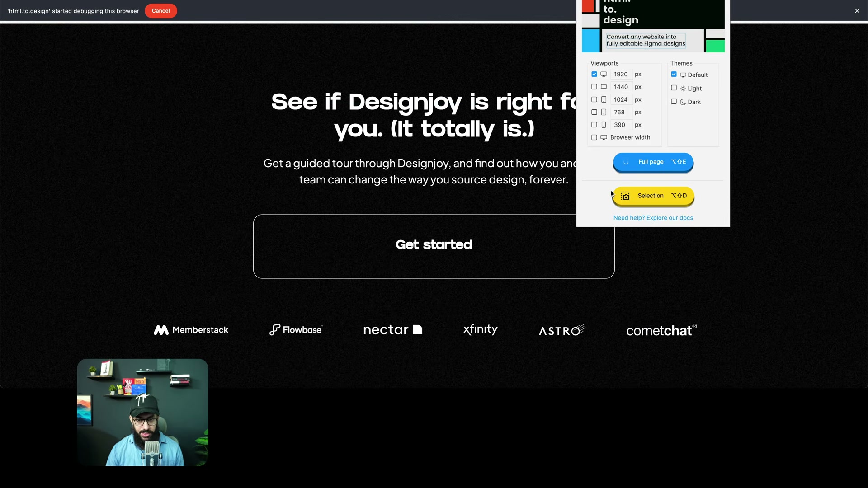The image size is (868, 488).
Task: Enable the Dark theme checkbox
Action: [x=674, y=101]
